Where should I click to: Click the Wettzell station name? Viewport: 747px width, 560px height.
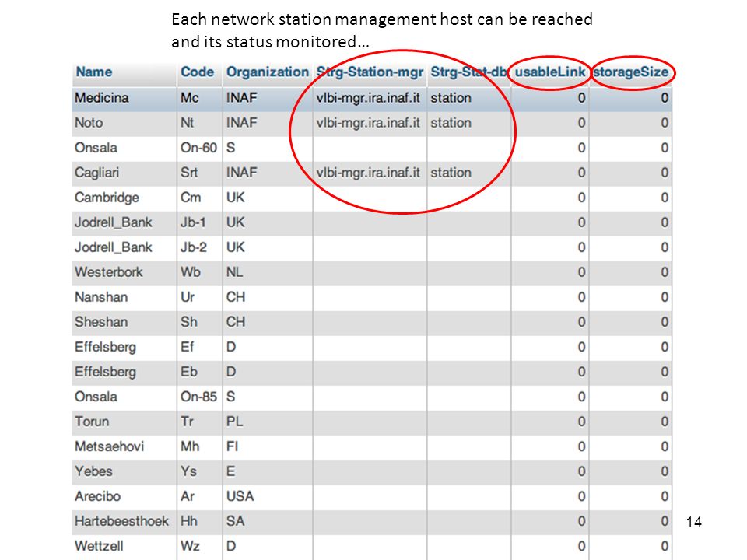point(99,546)
